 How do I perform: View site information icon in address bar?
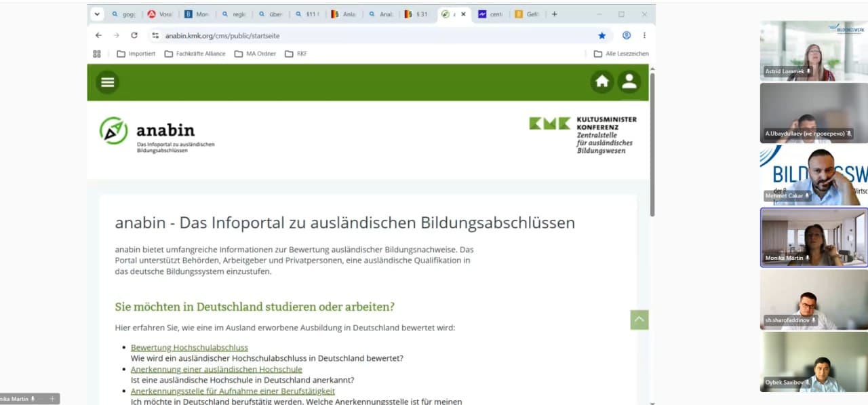(155, 35)
